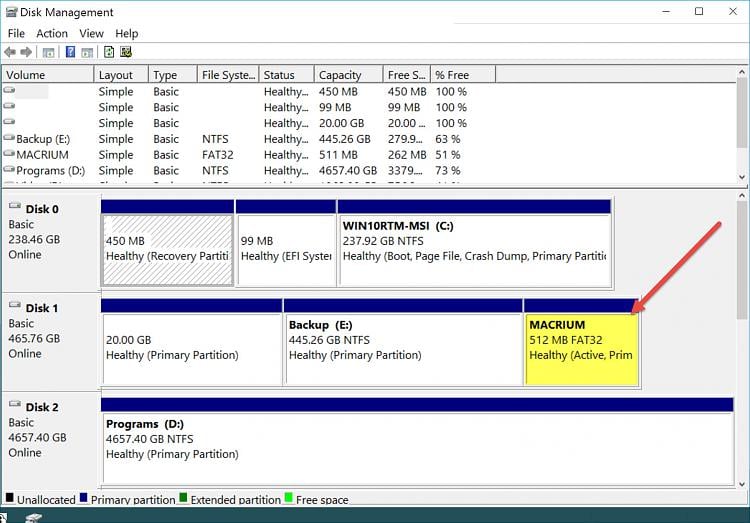Click the light green Free space legend swatch
This screenshot has width=750, height=523.
point(288,498)
